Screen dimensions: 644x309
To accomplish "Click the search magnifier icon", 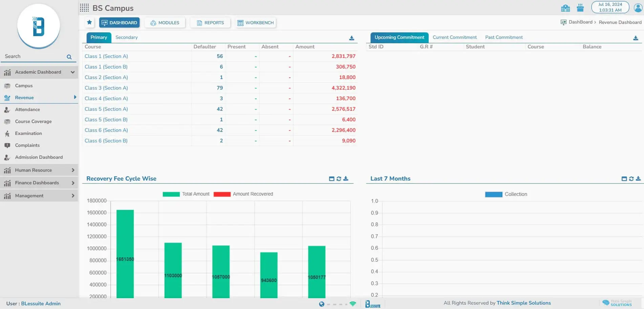I will pyautogui.click(x=69, y=57).
